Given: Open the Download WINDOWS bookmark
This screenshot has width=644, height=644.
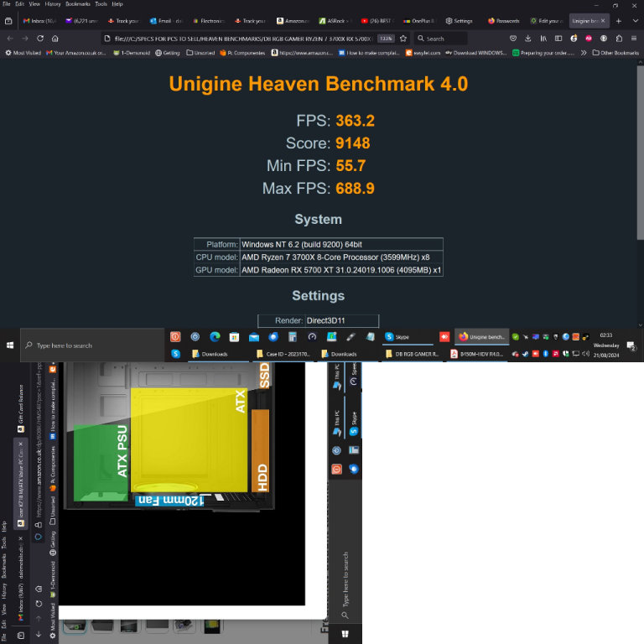Looking at the screenshot, I should pyautogui.click(x=475, y=53).
